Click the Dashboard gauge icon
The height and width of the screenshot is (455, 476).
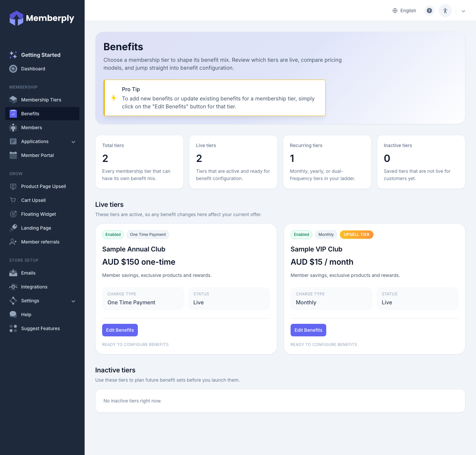click(13, 69)
